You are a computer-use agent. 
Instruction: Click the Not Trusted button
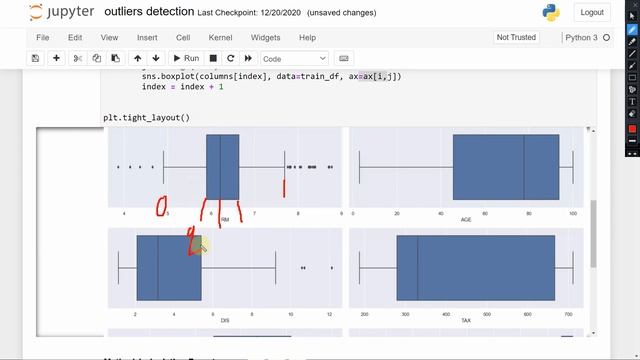pyautogui.click(x=516, y=37)
